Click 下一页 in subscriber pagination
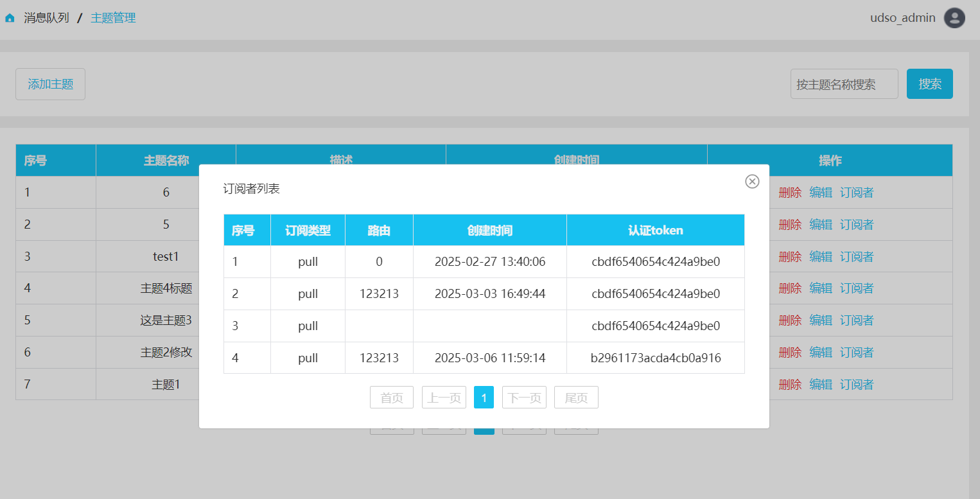Screen dimensions: 980x499 click(x=524, y=398)
